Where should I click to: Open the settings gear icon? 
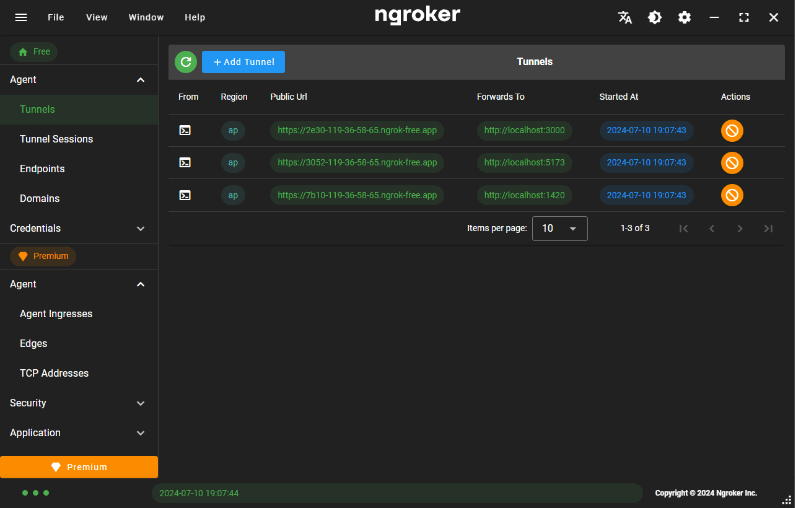click(684, 17)
